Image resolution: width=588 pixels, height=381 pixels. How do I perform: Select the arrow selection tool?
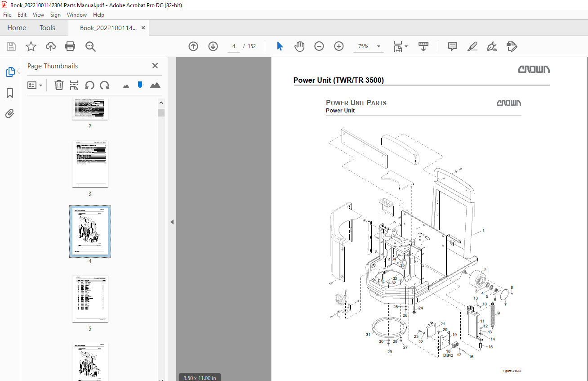pos(280,46)
